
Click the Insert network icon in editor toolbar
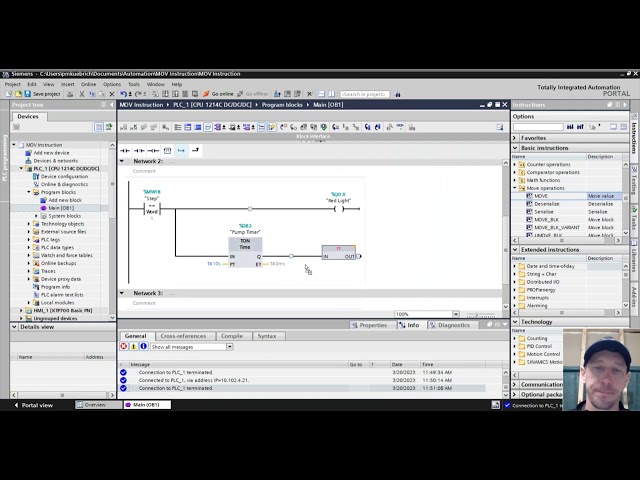tap(124, 127)
